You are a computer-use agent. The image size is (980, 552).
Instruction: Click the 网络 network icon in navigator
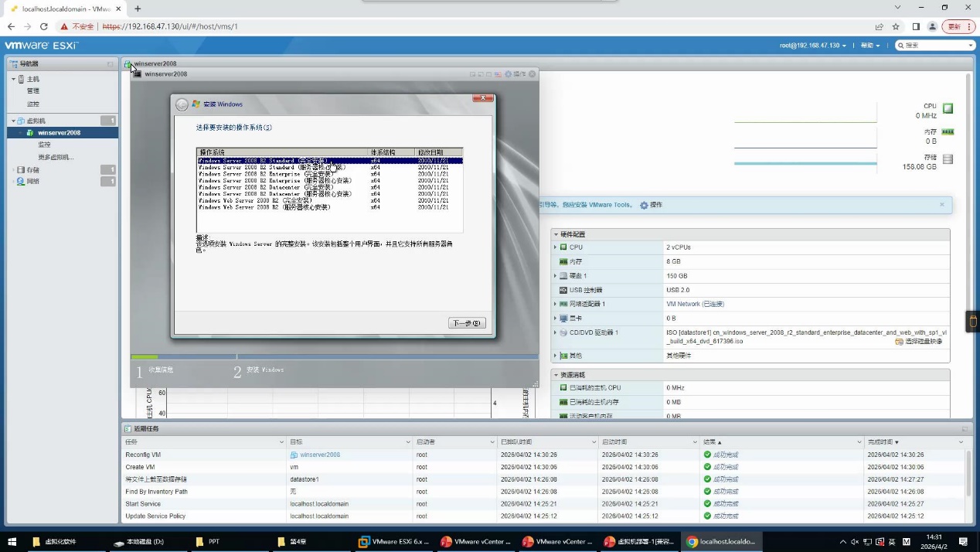click(x=21, y=181)
